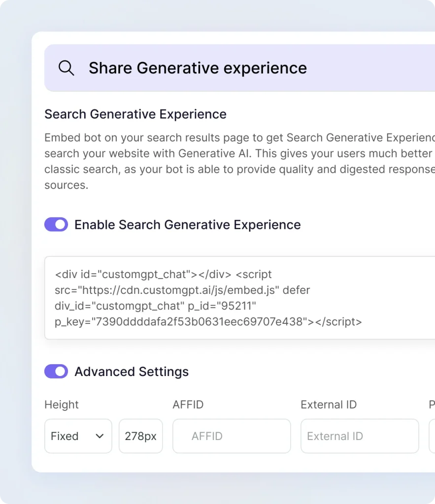This screenshot has width=435, height=504.
Task: Disable the Enable Search Generative Experience toggle
Action: click(56, 224)
